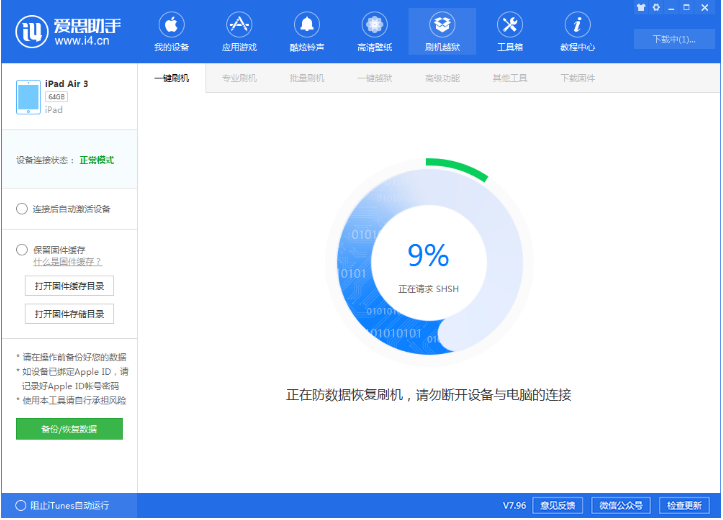The width and height of the screenshot is (723, 520).
Task: Open 教程中心 tutorial center icon
Action: coord(577,32)
